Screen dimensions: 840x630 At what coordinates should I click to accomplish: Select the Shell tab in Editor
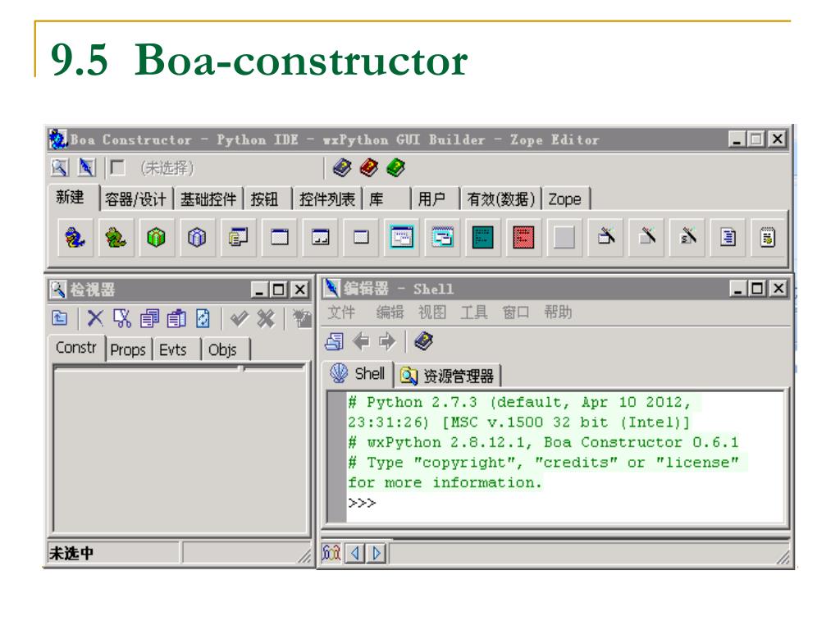pyautogui.click(x=358, y=373)
